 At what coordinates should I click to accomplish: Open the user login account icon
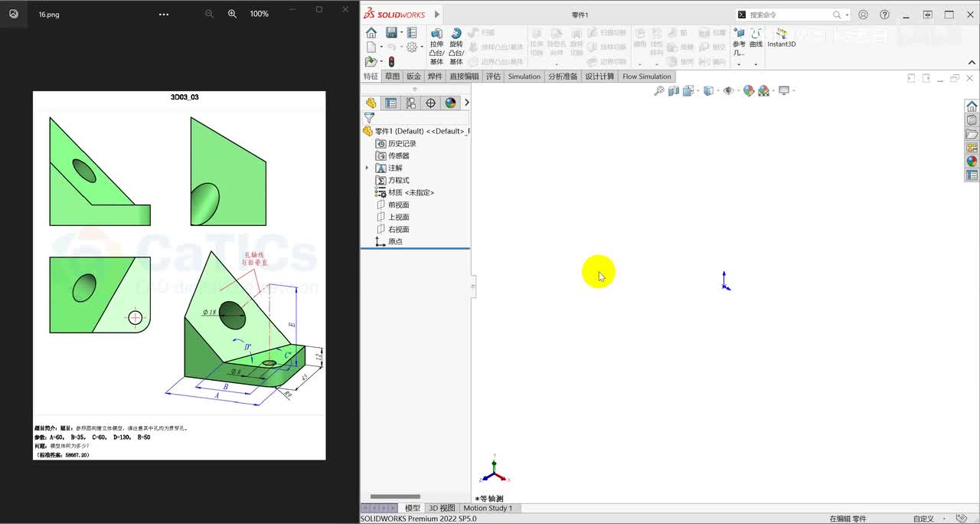coord(864,15)
